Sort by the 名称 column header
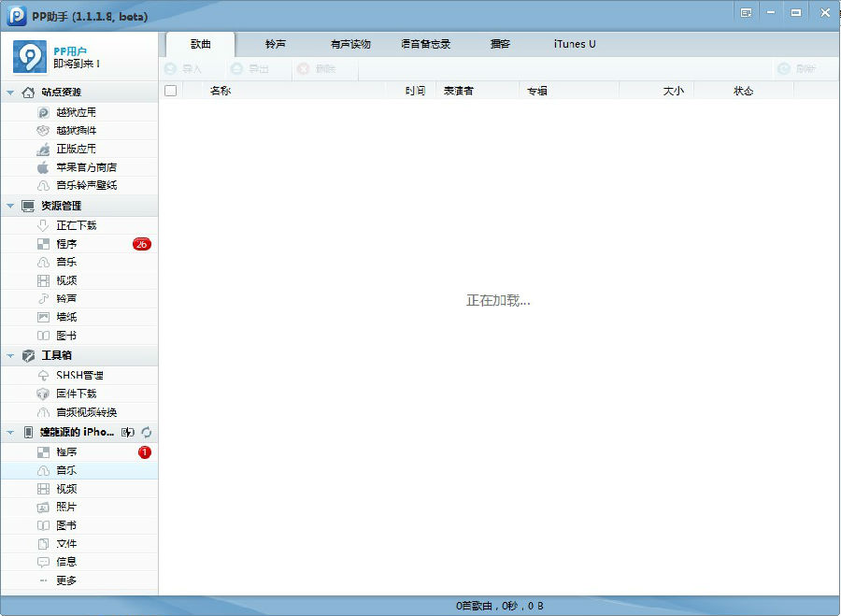Image resolution: width=841 pixels, height=616 pixels. click(x=221, y=91)
